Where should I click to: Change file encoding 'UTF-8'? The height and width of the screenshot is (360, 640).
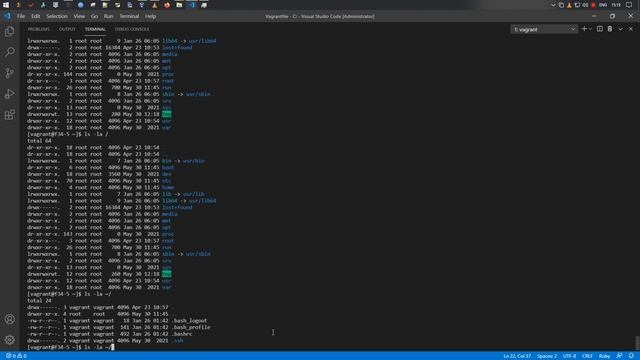[569, 356]
